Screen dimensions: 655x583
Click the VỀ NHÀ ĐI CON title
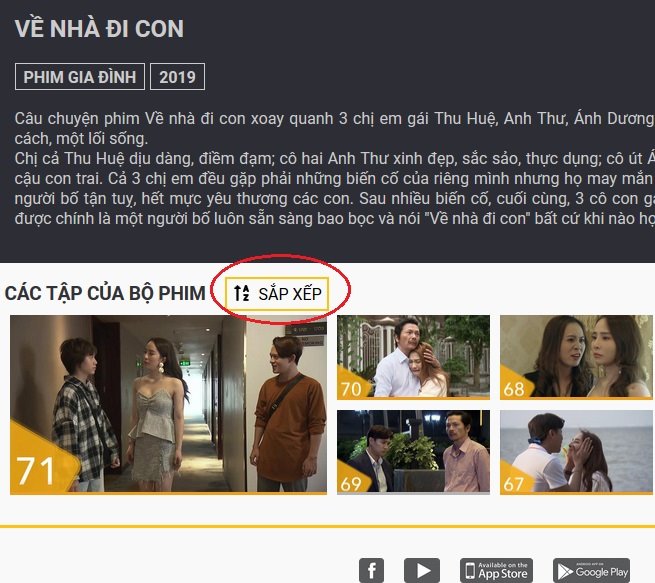(x=99, y=28)
